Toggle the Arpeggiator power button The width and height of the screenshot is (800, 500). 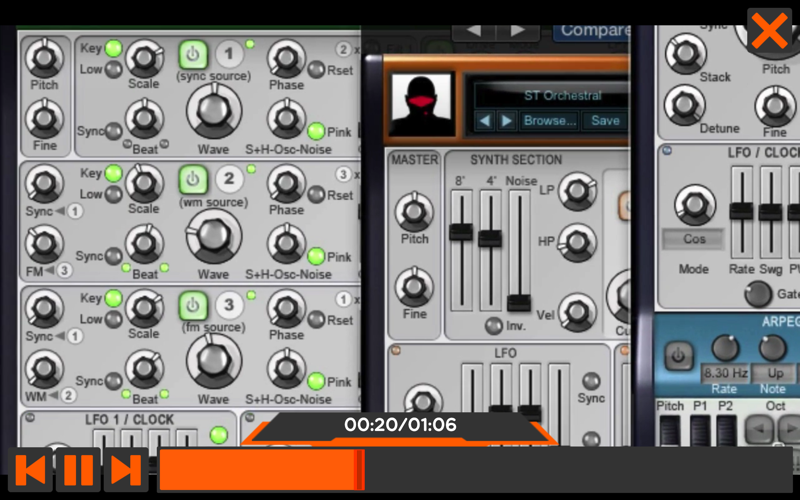point(678,356)
